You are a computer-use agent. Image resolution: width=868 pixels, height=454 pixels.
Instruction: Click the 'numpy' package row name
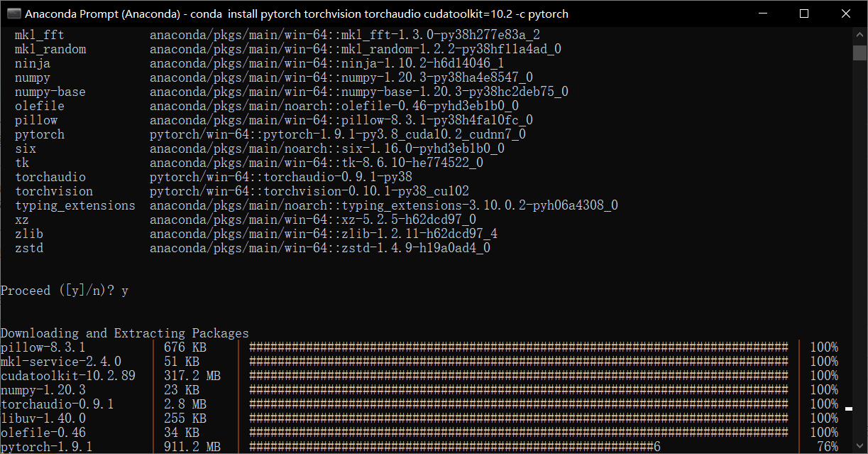click(33, 77)
